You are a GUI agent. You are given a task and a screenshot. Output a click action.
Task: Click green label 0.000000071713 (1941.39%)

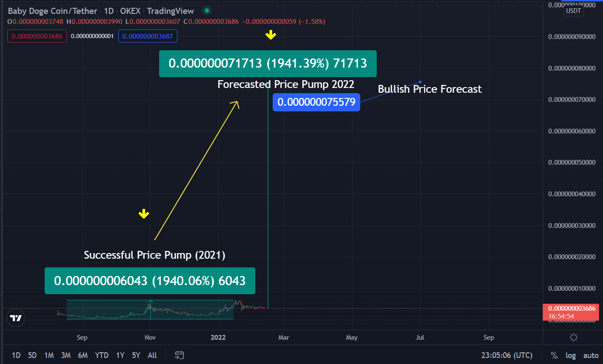268,64
